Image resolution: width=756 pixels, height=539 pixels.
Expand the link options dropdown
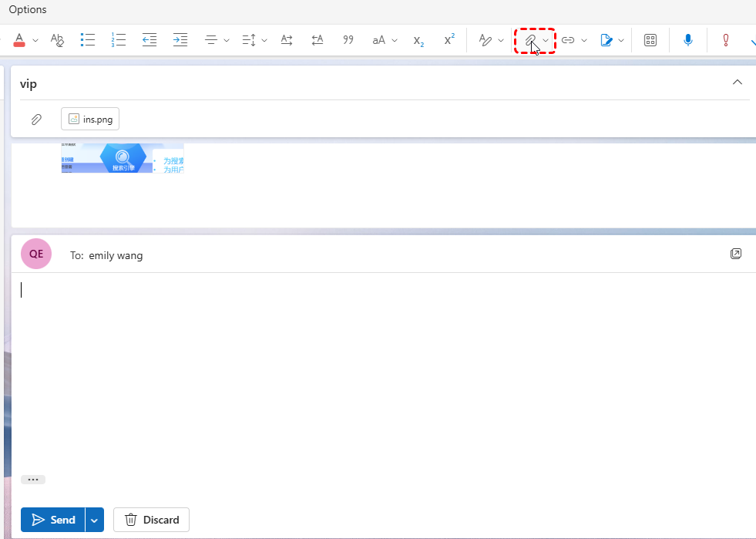point(584,41)
